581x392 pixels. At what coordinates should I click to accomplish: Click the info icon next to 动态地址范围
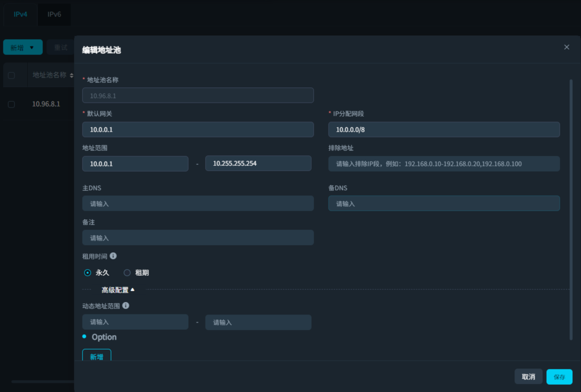[125, 306]
